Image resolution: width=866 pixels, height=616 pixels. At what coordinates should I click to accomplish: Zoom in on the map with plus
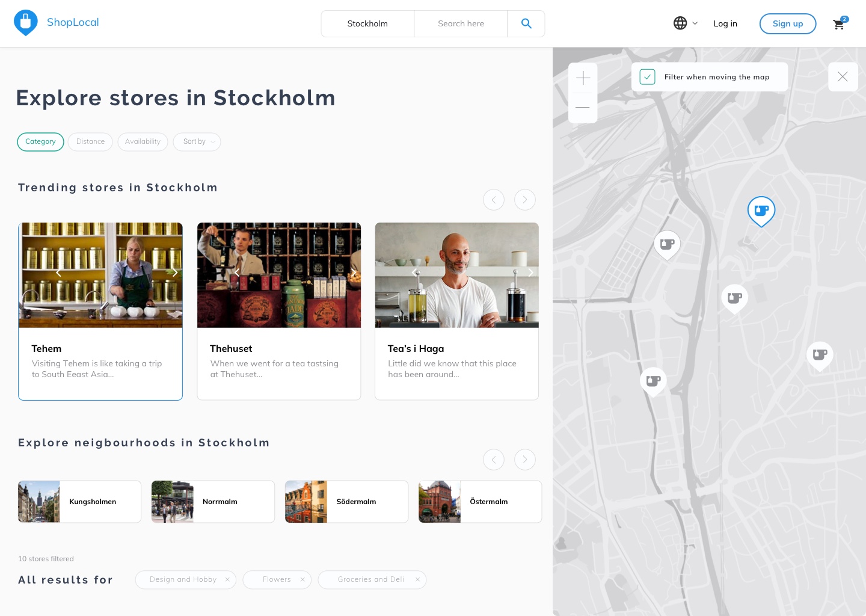click(583, 78)
